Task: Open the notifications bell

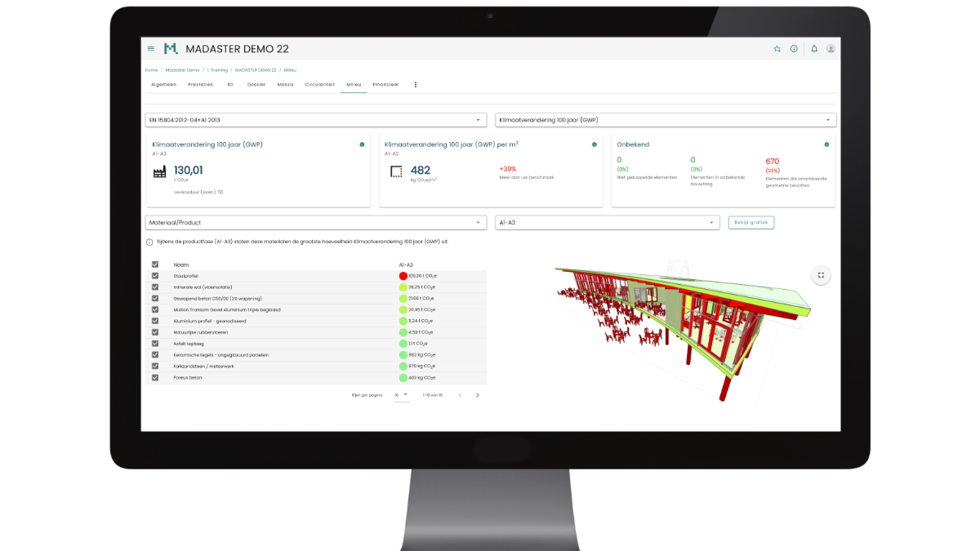Action: click(813, 49)
